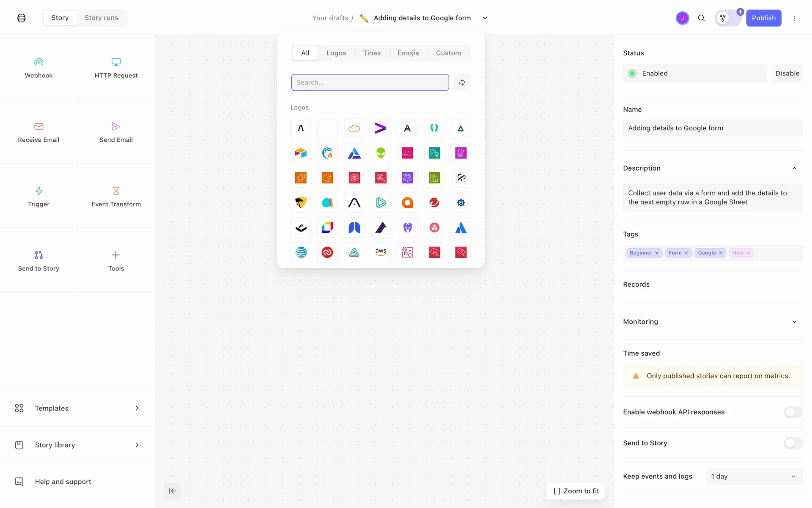Image resolution: width=812 pixels, height=508 pixels.
Task: Toggle Enable webhook API responses switch
Action: [x=793, y=412]
